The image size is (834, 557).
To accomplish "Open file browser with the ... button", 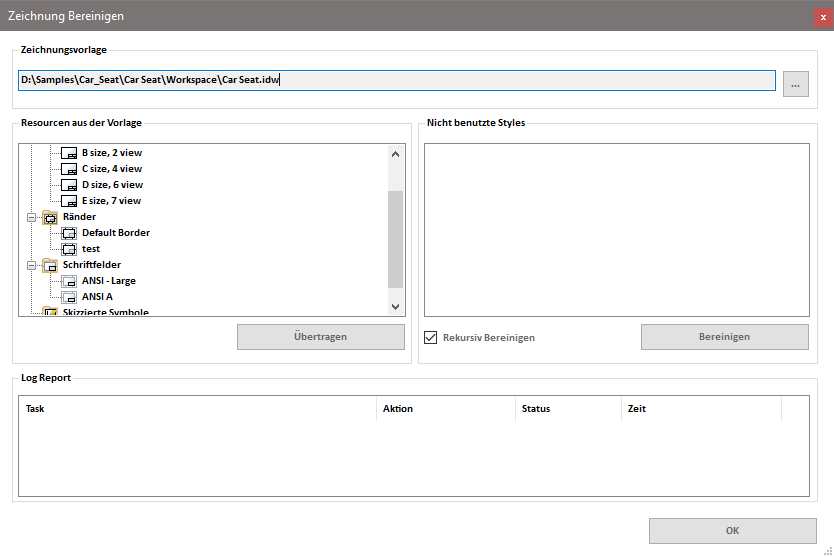I will [795, 85].
